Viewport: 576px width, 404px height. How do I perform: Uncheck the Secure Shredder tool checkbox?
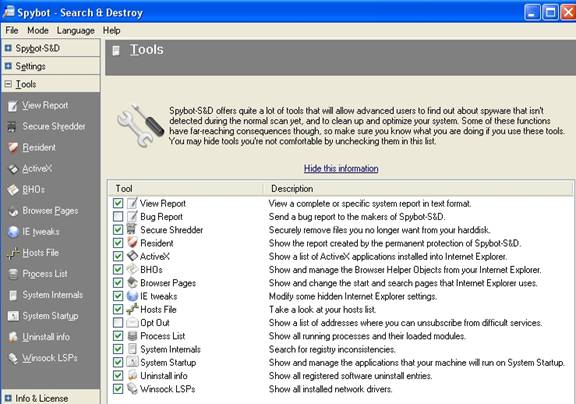point(118,230)
